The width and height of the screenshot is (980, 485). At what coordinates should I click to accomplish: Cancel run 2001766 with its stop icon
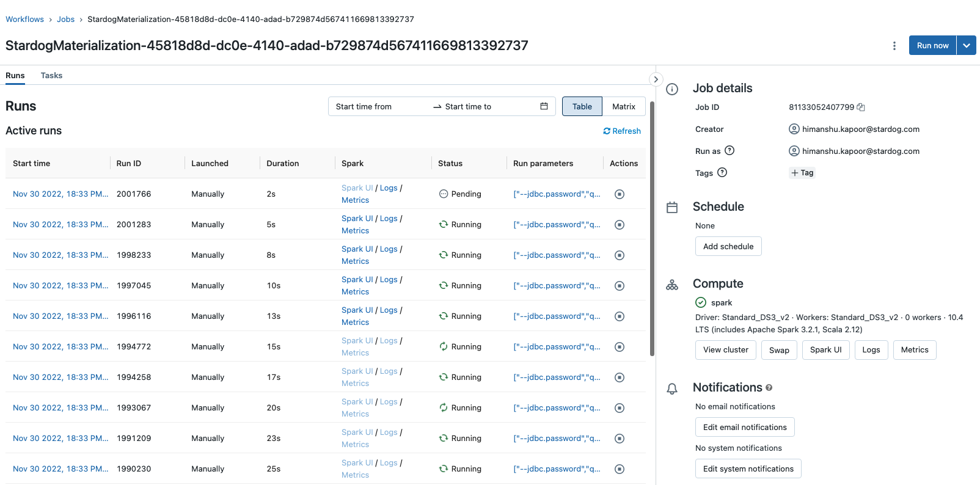[x=619, y=194]
